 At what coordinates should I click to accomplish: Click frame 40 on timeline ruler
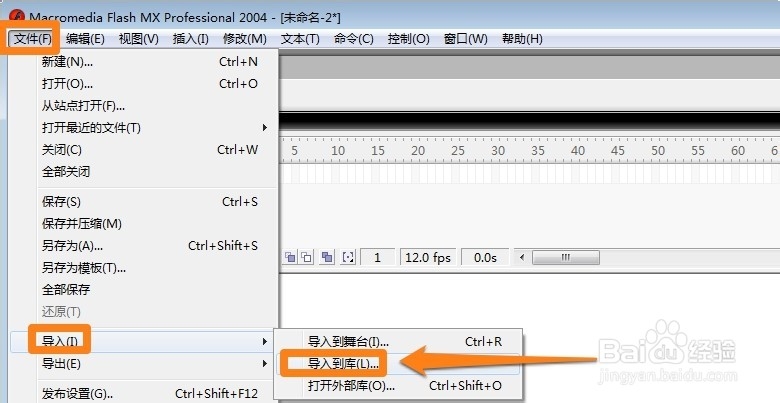578,151
